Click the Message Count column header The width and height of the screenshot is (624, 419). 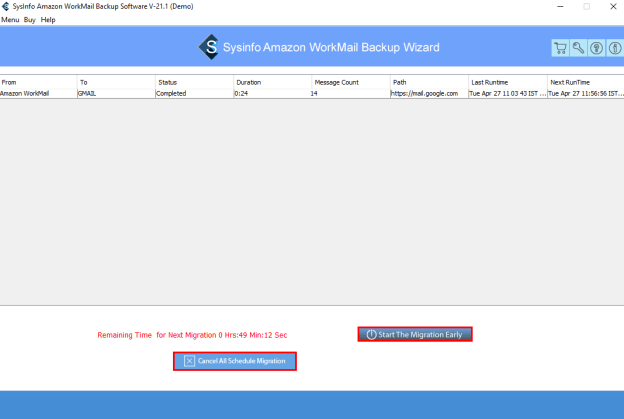tap(351, 82)
